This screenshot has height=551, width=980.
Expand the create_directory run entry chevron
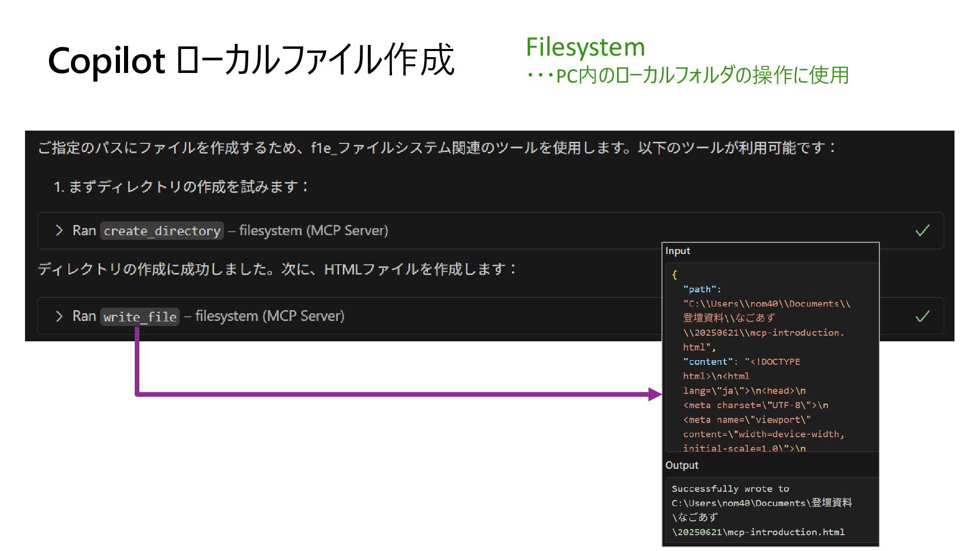pyautogui.click(x=59, y=231)
